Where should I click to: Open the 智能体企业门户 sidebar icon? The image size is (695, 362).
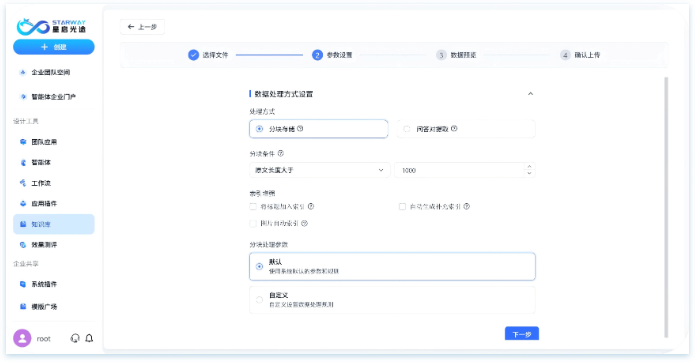23,97
